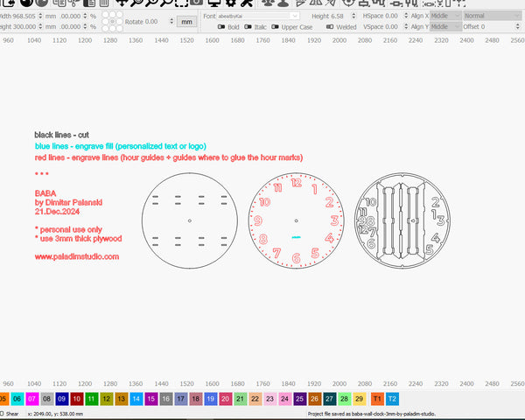This screenshot has height=420, width=525.
Task: Click the VSpace stepper arrows
Action: click(406, 26)
